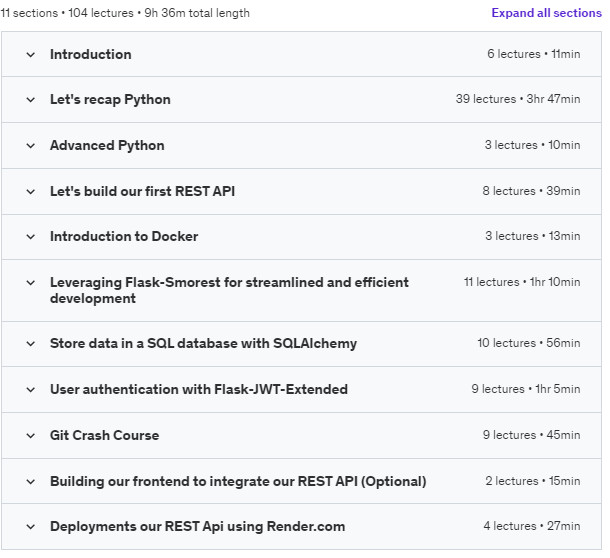Open the Advanced Python title
610x558 pixels.
[107, 146]
